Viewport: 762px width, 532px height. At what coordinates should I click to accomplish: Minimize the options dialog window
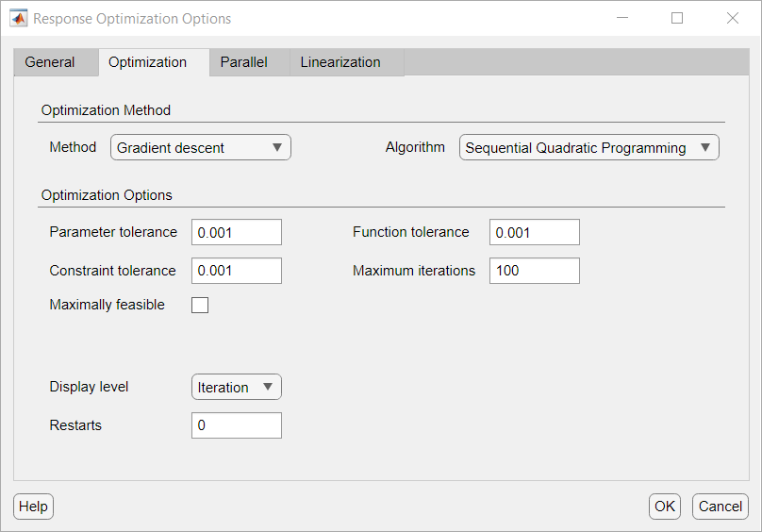[622, 18]
